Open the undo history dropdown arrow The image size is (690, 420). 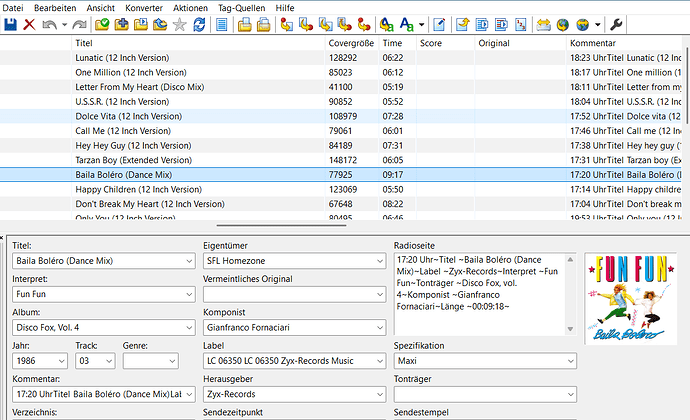coord(64,25)
